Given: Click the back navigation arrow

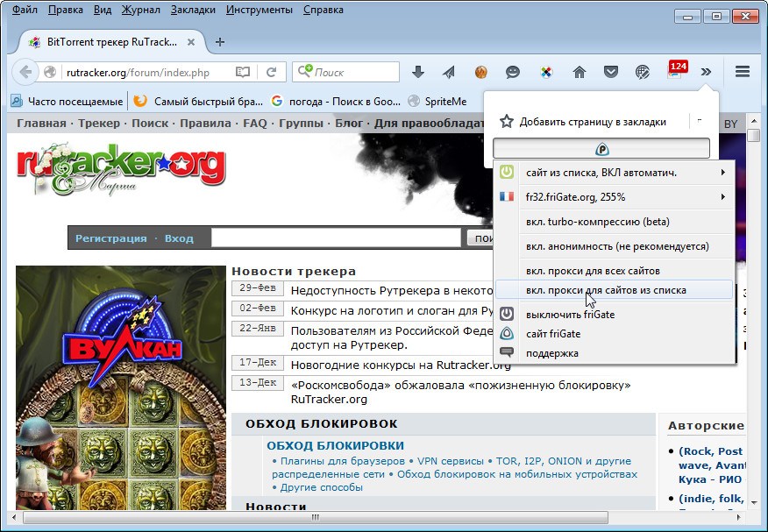Looking at the screenshot, I should pos(26,72).
